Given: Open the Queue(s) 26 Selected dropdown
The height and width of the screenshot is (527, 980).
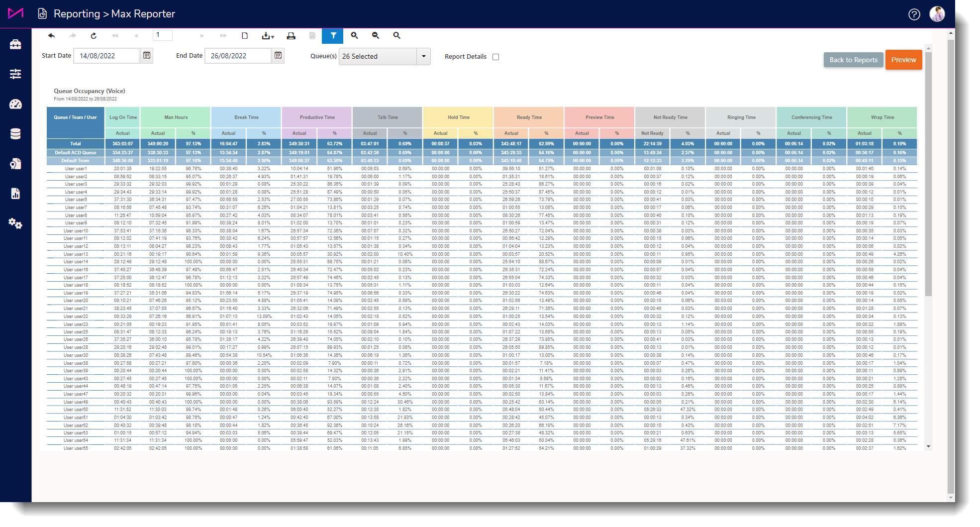Looking at the screenshot, I should coord(385,56).
